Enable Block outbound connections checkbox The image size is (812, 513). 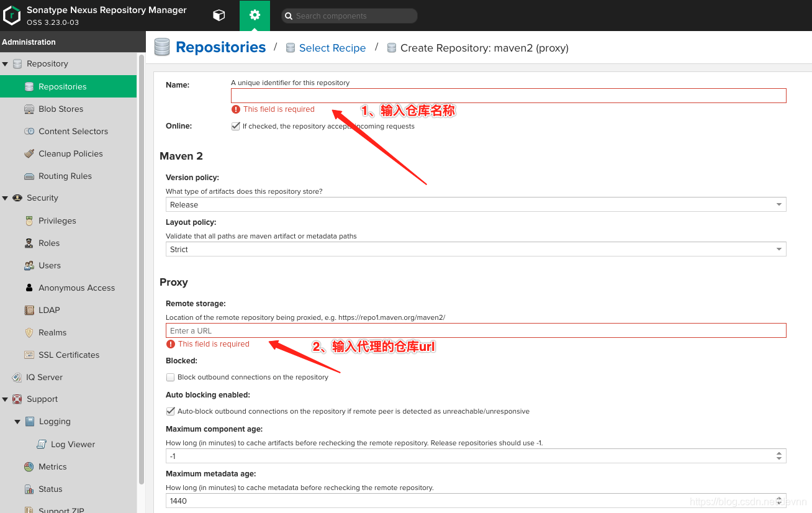[x=170, y=377]
